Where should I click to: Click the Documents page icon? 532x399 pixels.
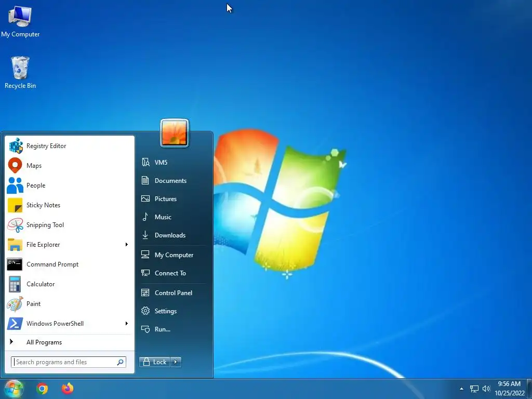click(x=145, y=180)
